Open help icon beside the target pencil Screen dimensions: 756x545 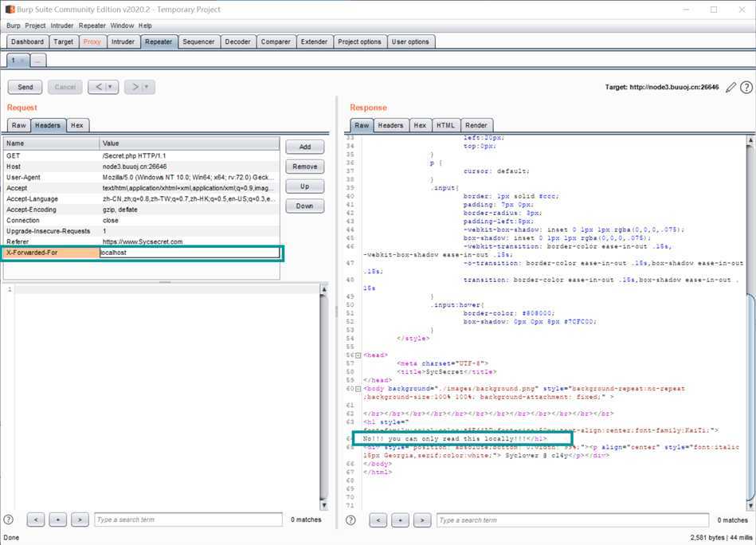(746, 88)
